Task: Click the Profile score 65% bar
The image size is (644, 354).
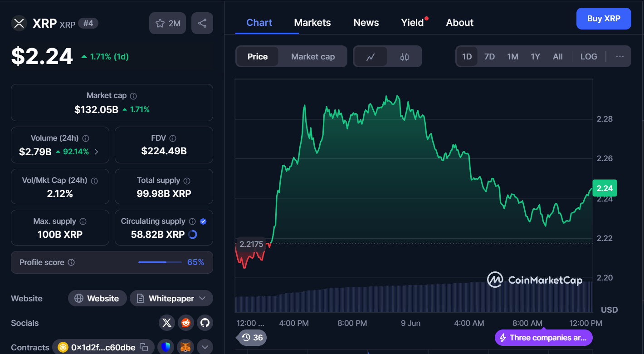Action: click(159, 262)
